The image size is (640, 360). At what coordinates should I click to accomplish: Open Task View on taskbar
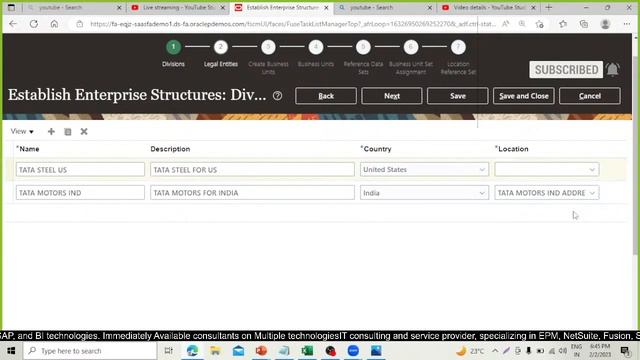pyautogui.click(x=168, y=351)
